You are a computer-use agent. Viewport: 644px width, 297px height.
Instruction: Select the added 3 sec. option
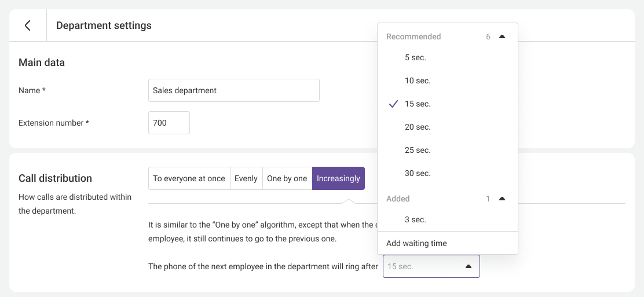(x=415, y=219)
